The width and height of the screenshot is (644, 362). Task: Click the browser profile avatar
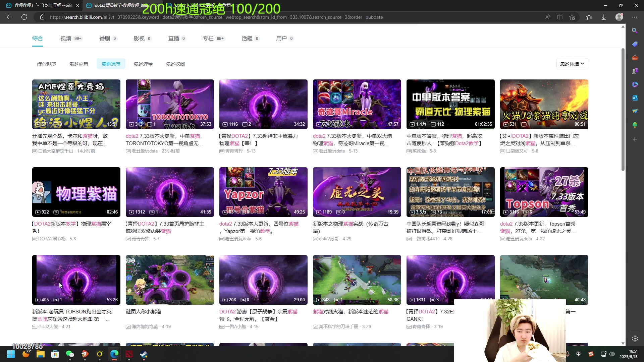click(x=619, y=17)
